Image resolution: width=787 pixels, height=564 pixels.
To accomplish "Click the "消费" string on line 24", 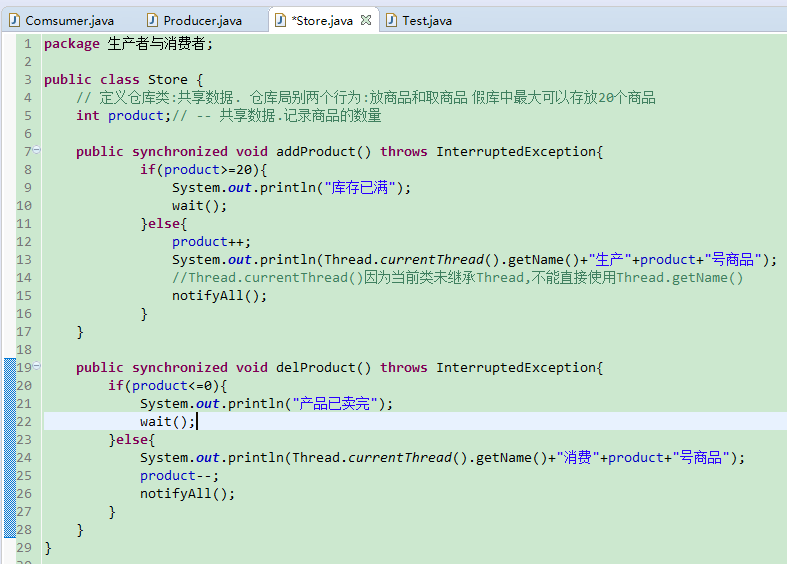I will [578, 458].
